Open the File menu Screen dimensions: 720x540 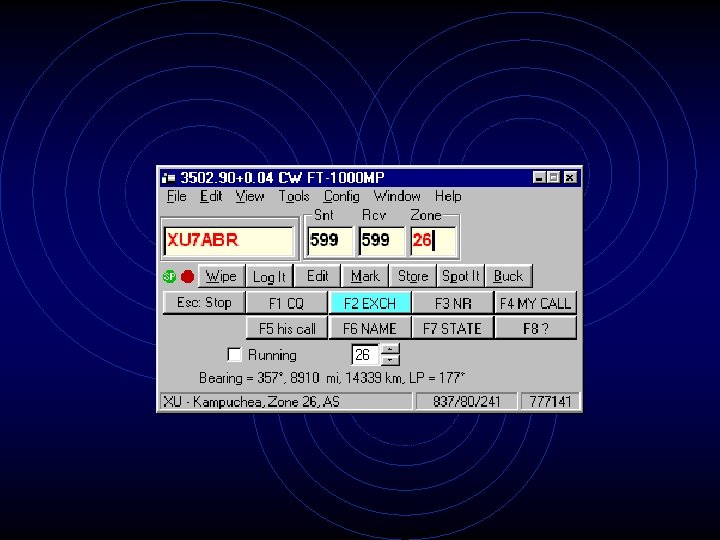(176, 197)
